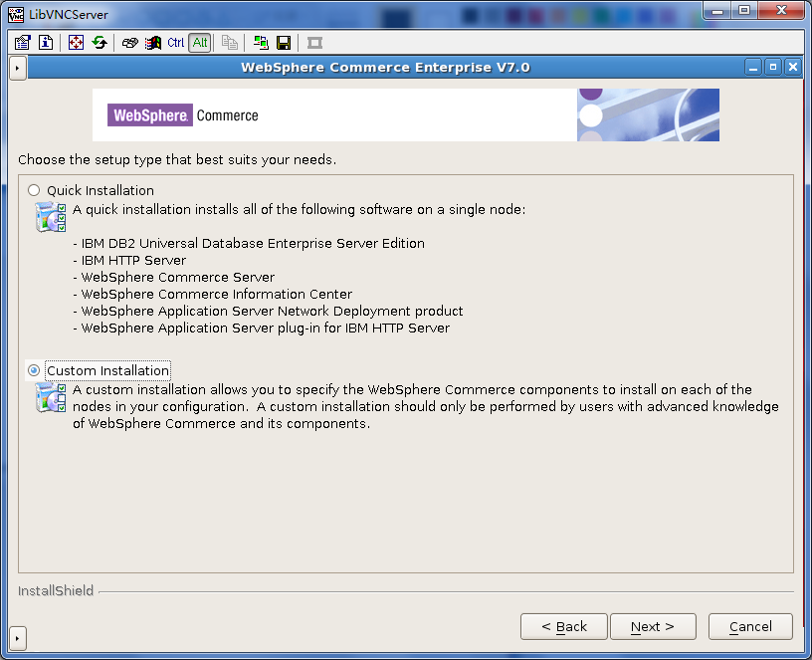
Task: Click 'IBM DB2 Universal Database Enterprise Server Edition'
Action: point(253,244)
